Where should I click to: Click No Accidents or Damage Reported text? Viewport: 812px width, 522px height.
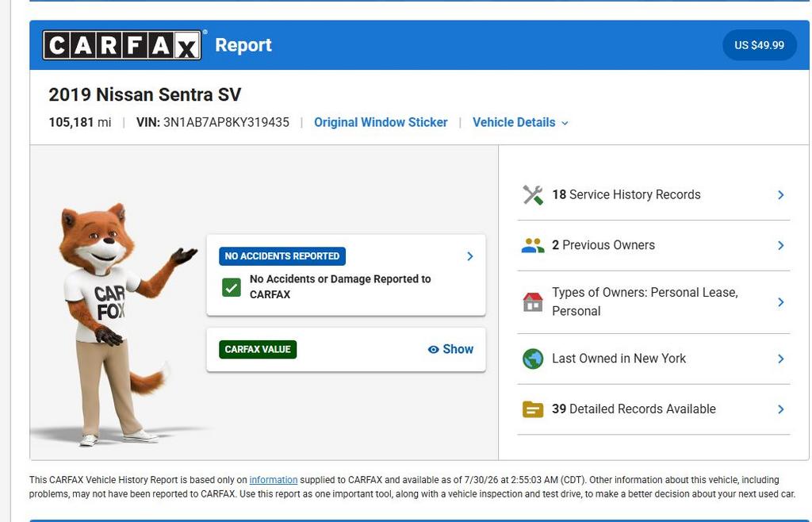point(340,286)
